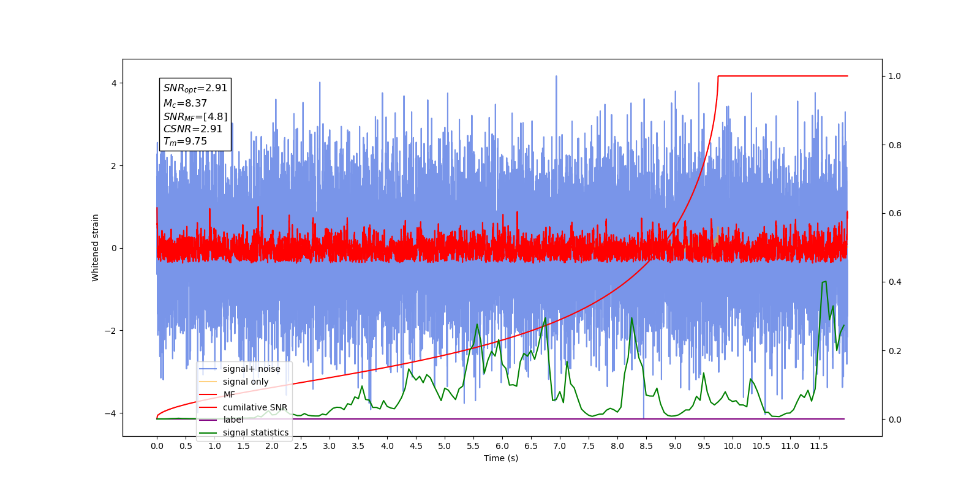Click the CSNR=2.91 annotation line
980x490 pixels.
[192, 129]
